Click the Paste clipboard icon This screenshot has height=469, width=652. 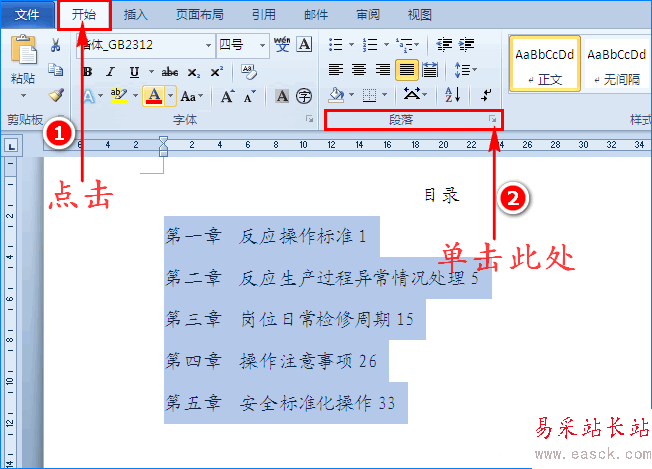pyautogui.click(x=24, y=49)
